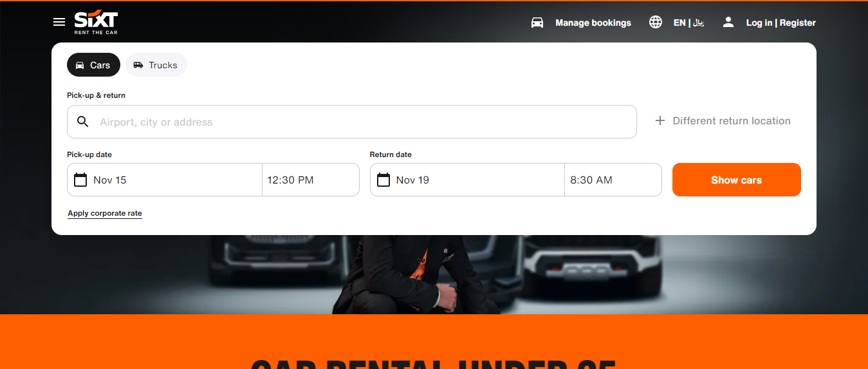This screenshot has width=868, height=369.
Task: Select the Cars tab
Action: (93, 65)
